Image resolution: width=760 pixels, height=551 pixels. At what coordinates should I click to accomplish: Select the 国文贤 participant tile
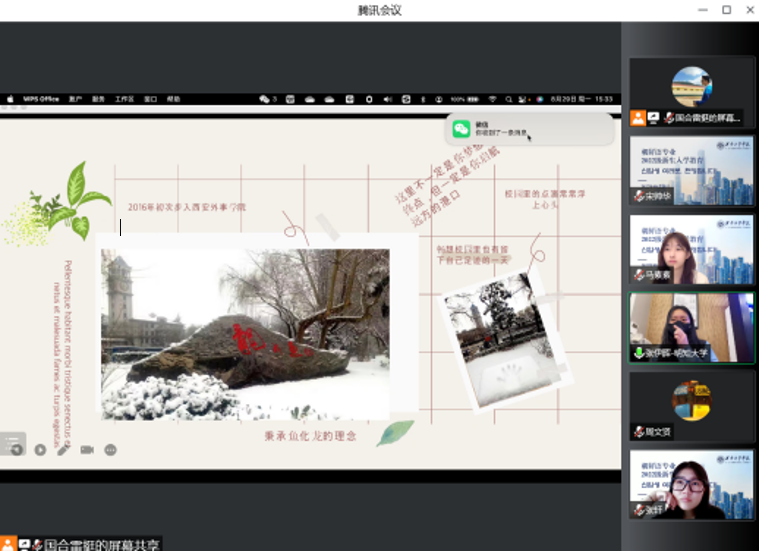click(x=691, y=405)
